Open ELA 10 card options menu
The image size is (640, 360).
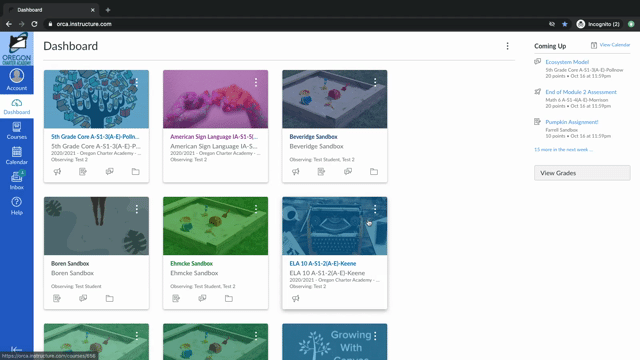pos(375,209)
